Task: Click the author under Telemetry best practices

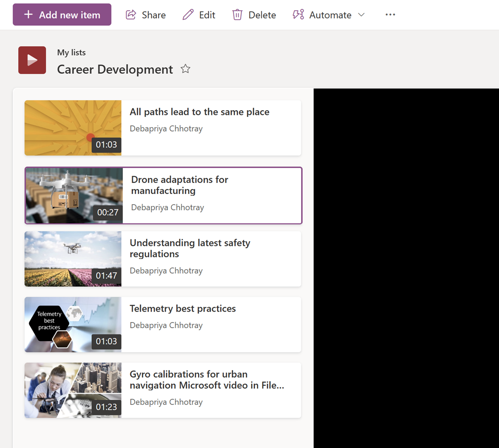Action: click(166, 325)
